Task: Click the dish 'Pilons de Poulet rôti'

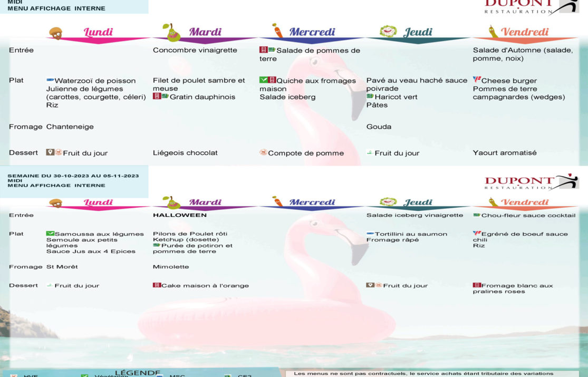Action: click(x=190, y=234)
